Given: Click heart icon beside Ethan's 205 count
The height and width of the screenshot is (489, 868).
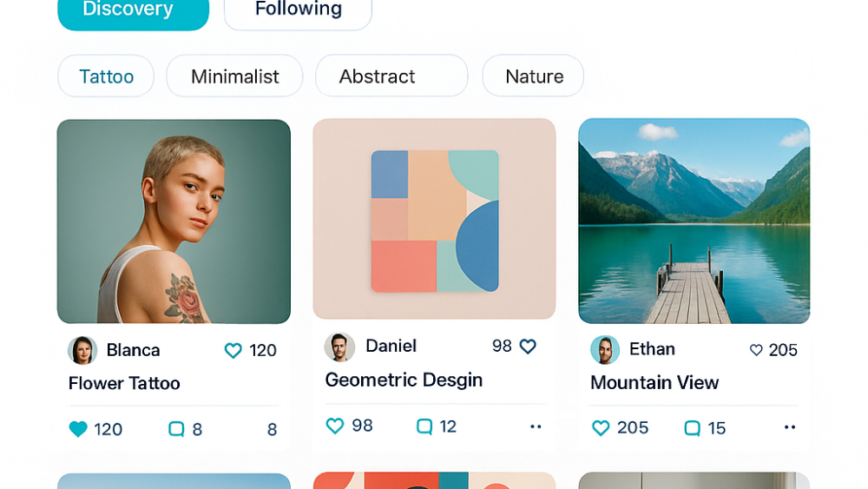Looking at the screenshot, I should click(756, 350).
